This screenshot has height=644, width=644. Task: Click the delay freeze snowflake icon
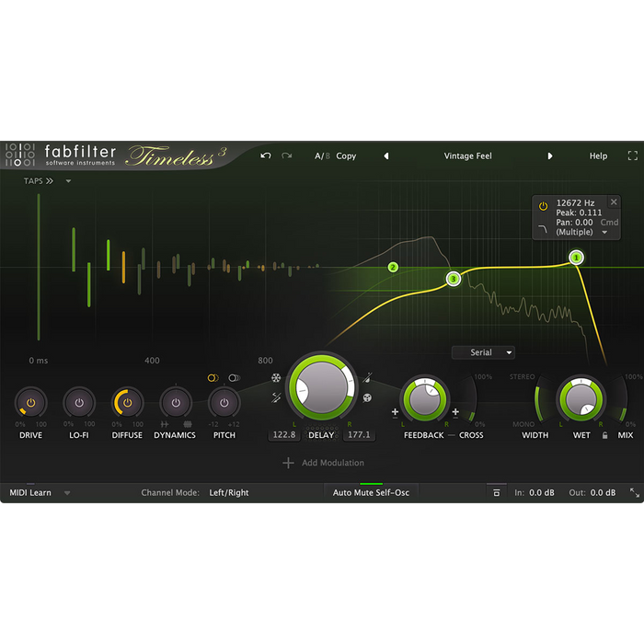click(276, 377)
